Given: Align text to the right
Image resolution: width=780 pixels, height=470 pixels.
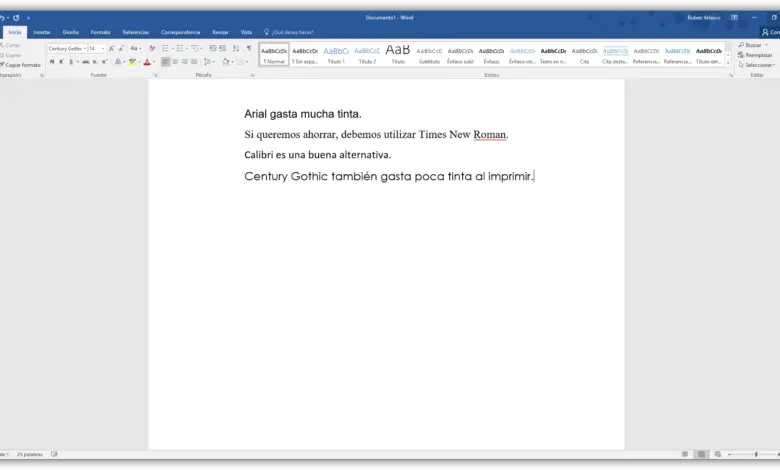Looking at the screenshot, I should (185, 62).
